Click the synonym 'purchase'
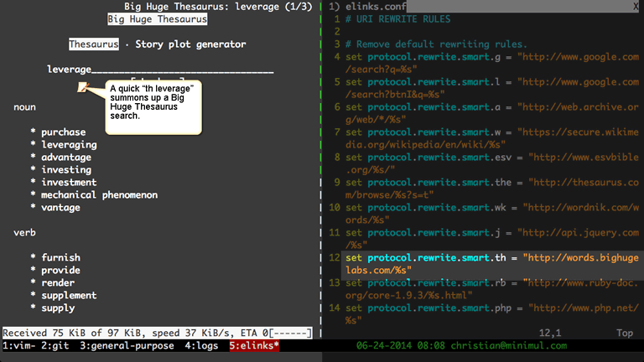Screen dimensions: 644x362 click(63, 132)
